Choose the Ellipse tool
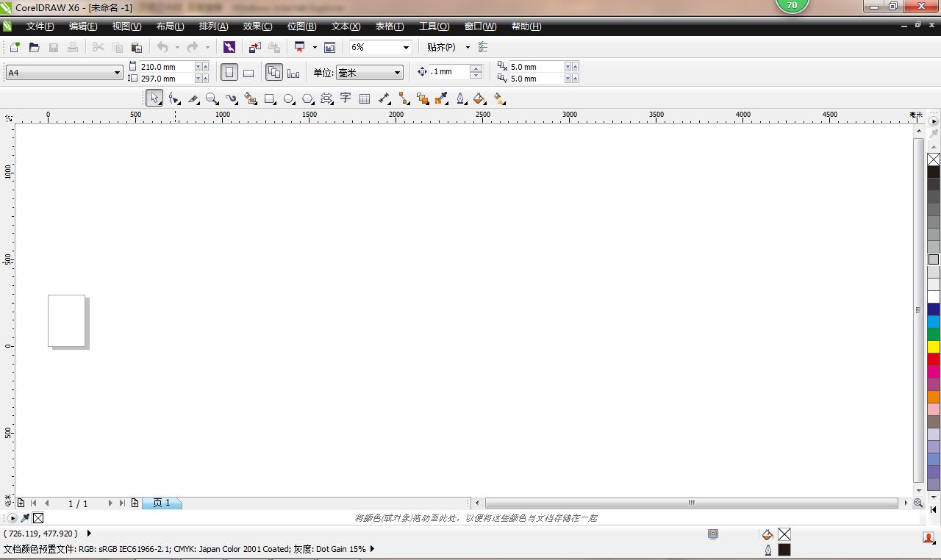Viewport: 941px width, 560px height. (288, 98)
